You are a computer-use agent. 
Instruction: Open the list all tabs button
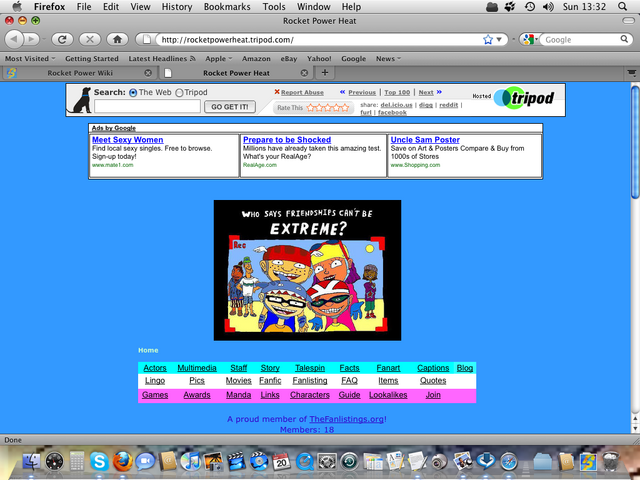(x=631, y=73)
